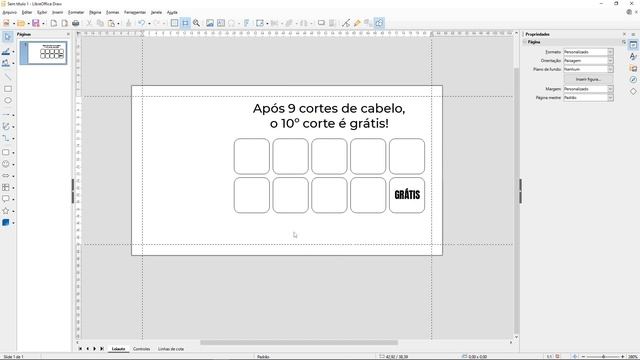Open the Ajuda menu

click(172, 13)
